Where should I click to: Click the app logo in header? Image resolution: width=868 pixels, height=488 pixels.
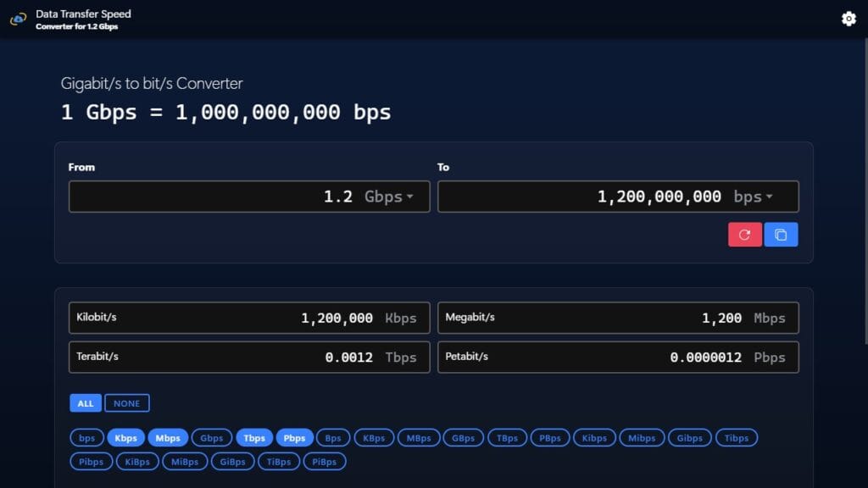pos(18,19)
